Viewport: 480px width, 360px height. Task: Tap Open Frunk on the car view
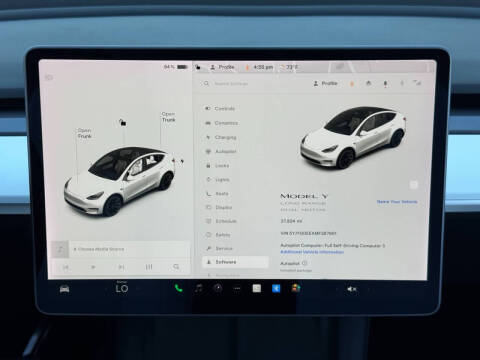click(84, 133)
